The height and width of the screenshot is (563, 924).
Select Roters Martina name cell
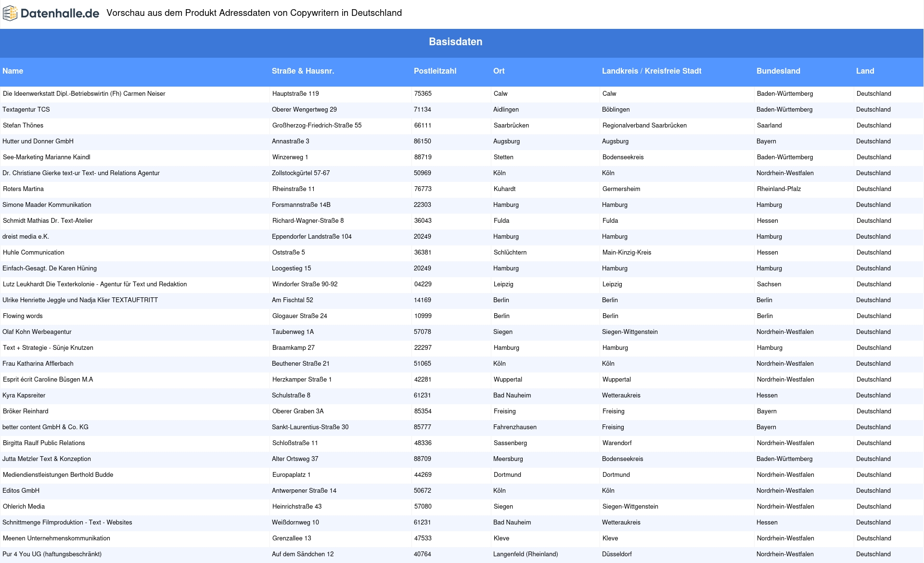coord(23,189)
